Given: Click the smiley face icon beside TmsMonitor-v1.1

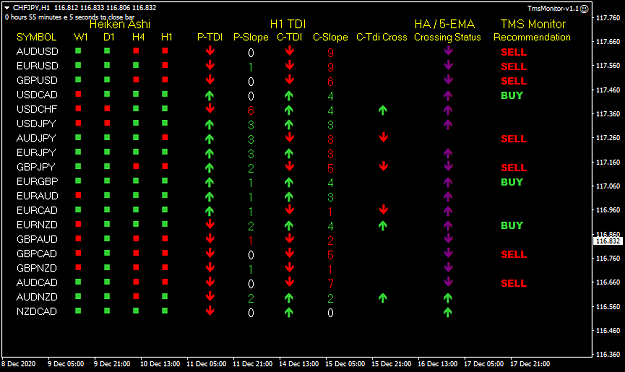Looking at the screenshot, I should 584,9.
